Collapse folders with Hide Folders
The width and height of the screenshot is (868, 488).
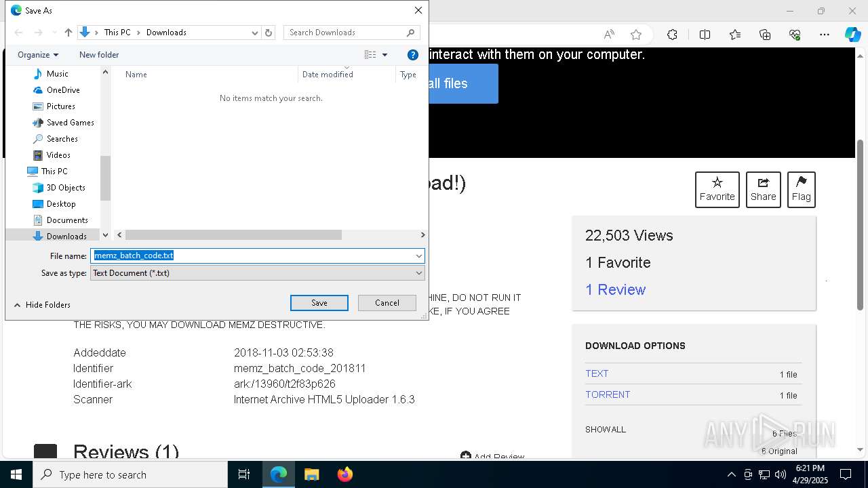41,305
